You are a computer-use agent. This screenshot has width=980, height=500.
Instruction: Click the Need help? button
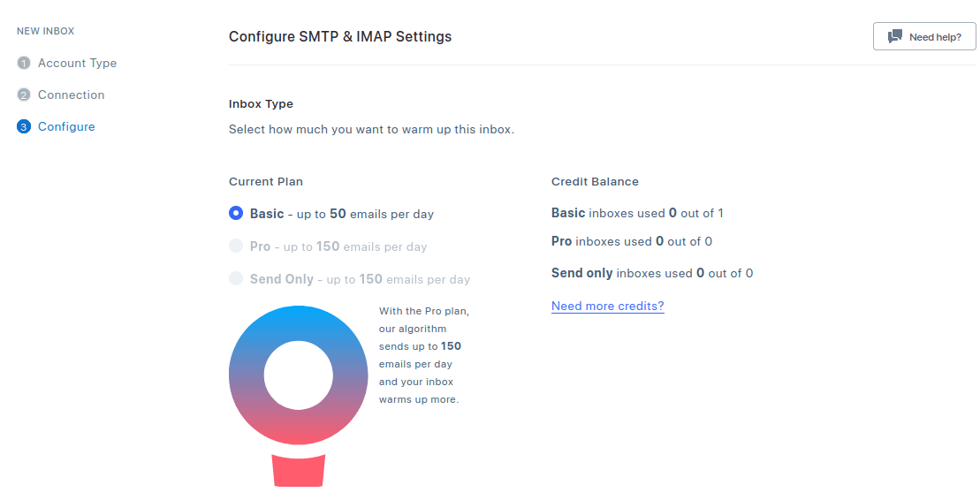click(924, 37)
